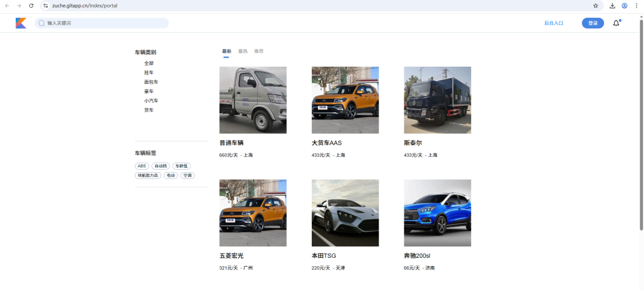The image size is (644, 290).
Task: Filter by the 车龄低 tag
Action: pos(181,166)
